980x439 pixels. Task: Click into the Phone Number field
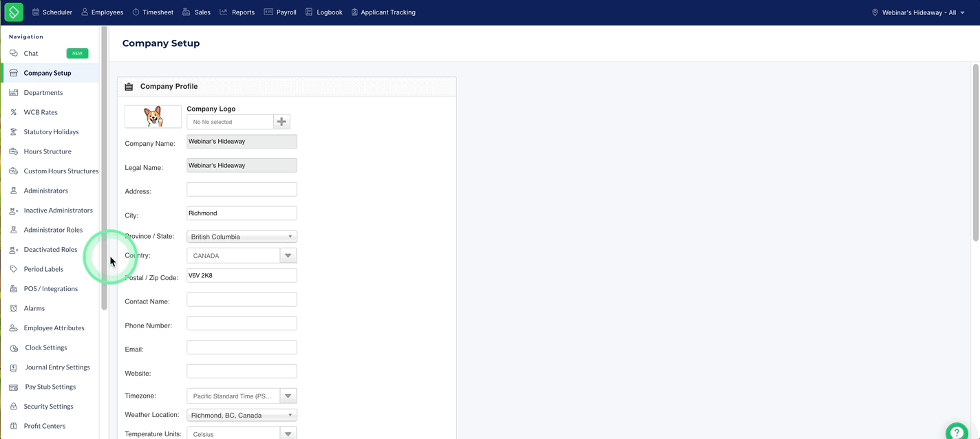(242, 323)
